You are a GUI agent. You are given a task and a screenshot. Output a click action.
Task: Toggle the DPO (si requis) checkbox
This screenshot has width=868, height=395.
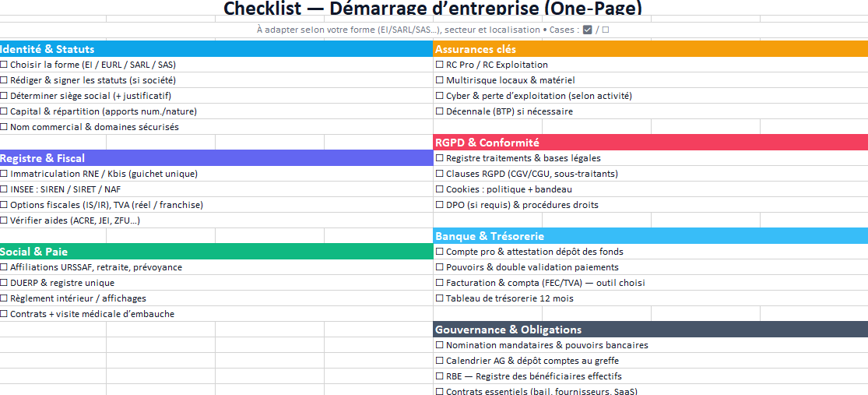pos(440,205)
